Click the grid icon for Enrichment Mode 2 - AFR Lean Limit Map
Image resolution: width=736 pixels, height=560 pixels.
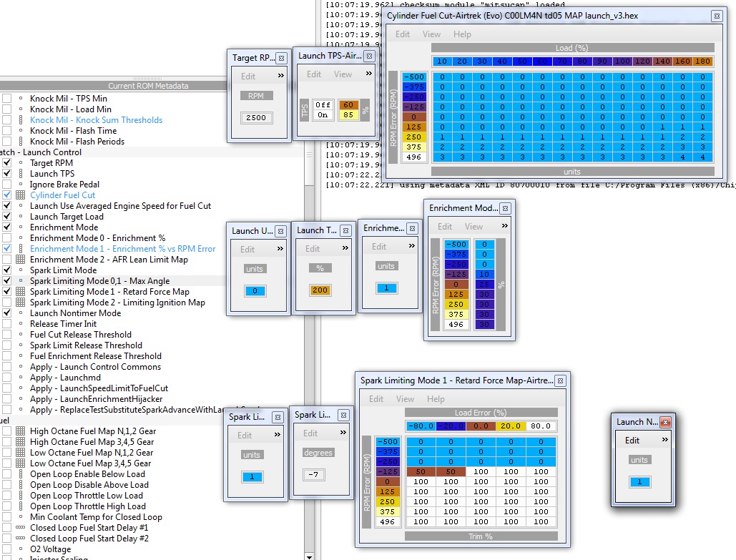[20, 259]
